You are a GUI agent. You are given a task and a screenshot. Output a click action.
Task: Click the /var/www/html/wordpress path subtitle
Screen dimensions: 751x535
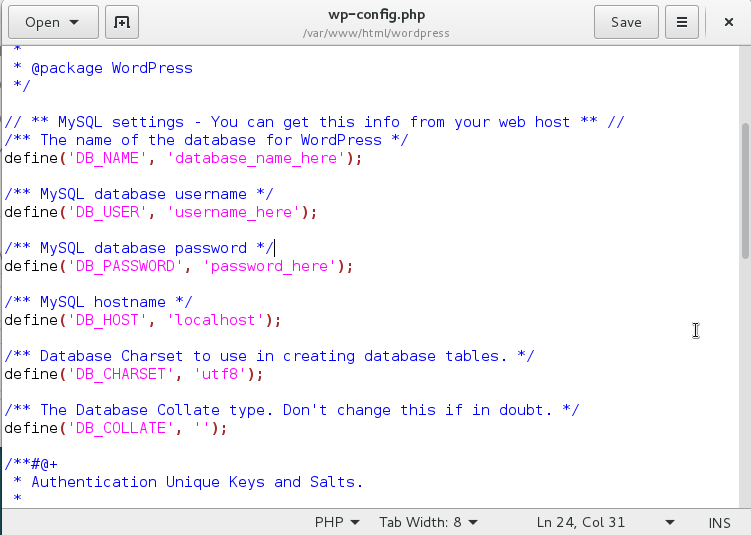(x=376, y=33)
